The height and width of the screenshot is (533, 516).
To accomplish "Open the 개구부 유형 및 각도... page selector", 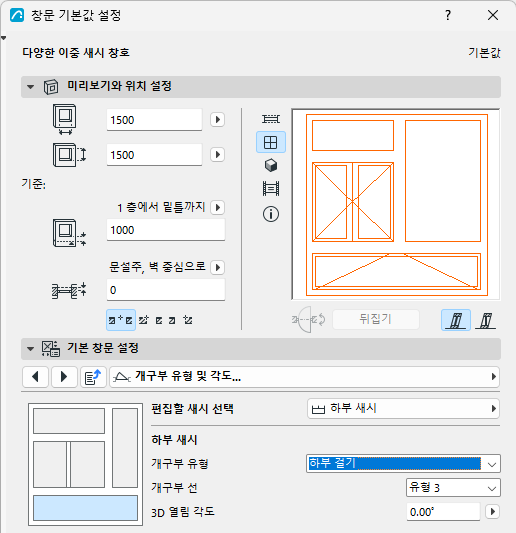I will click(x=304, y=377).
